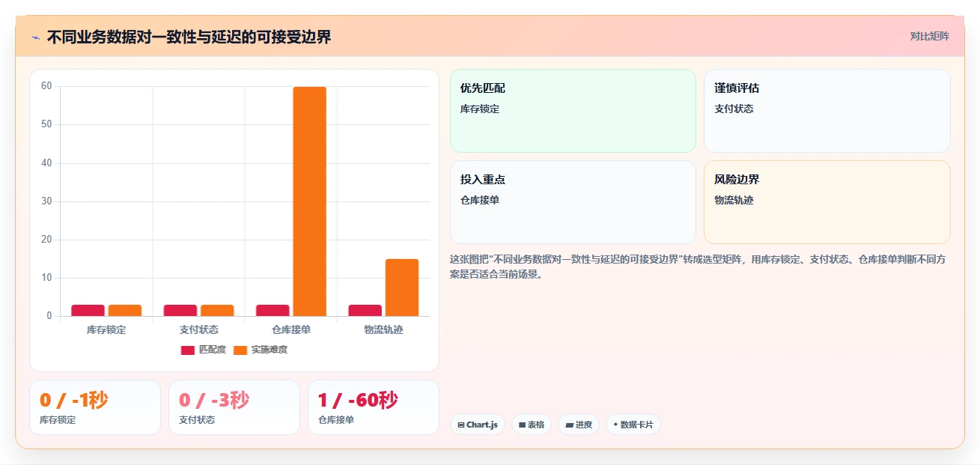
Task: Click the tall orange 仓库接单 实施难度 bar
Action: 309,201
